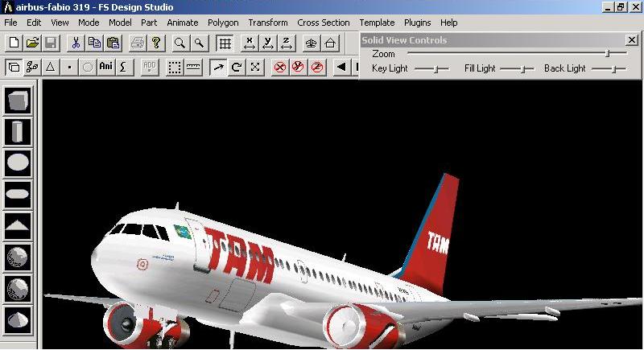Insert a tall cylinder primitive from the sidebar
644x350 pixels.
pos(18,132)
